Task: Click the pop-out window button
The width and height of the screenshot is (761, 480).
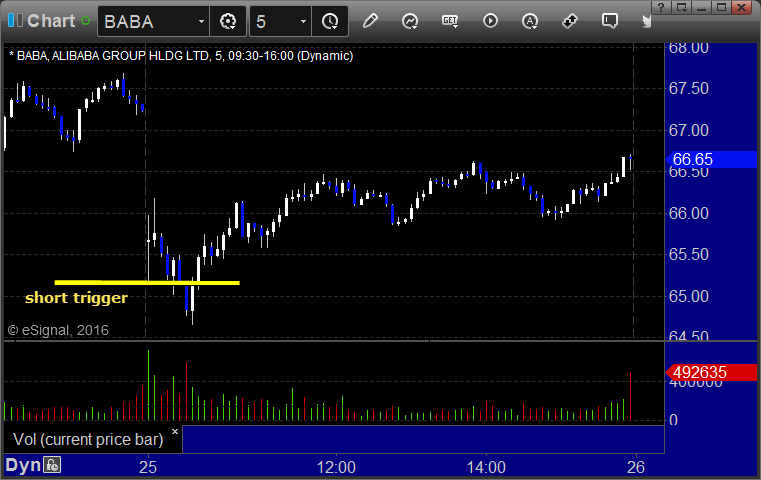Action: (681, 7)
